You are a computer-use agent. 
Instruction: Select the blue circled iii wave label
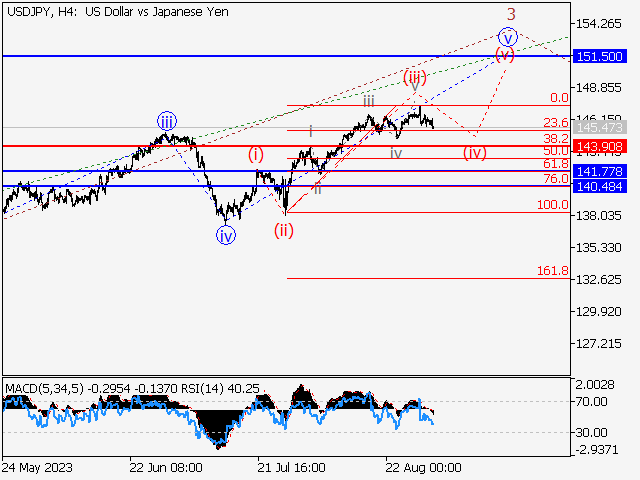[x=167, y=121]
